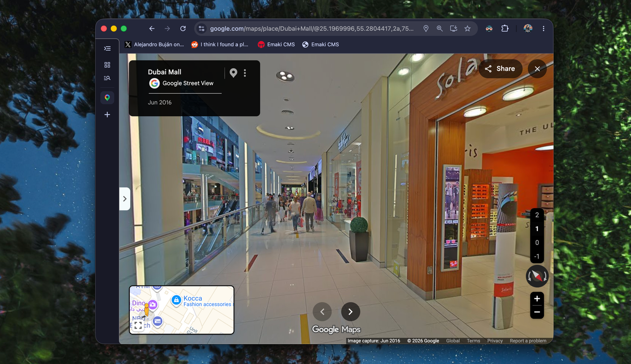Close Street View with the X button

coord(537,69)
